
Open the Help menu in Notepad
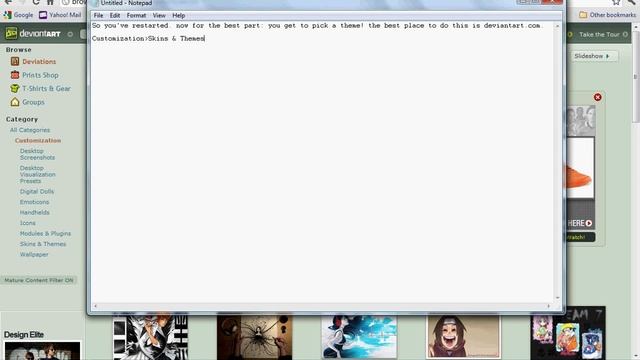[x=178, y=16]
